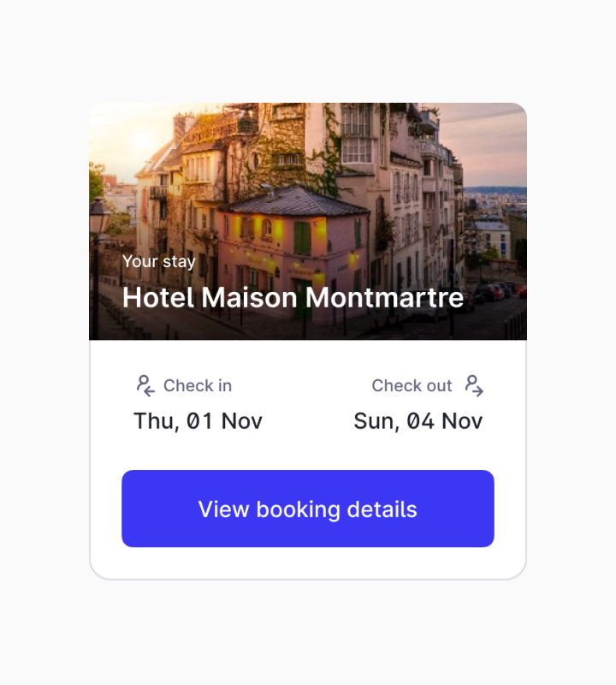Select the Check out label
Viewport: 616px width, 685px height.
tap(412, 386)
